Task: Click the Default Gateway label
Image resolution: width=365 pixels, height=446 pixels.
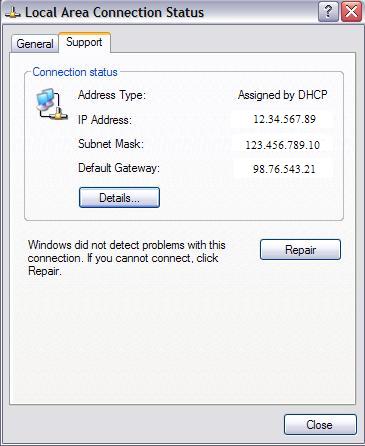Action: (119, 168)
